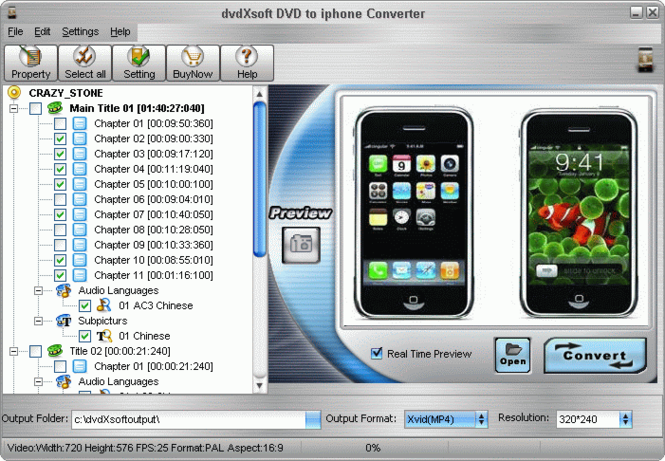Uncheck the Chapter 05 checkbox
Viewport: 665px width, 461px height.
click(x=60, y=184)
